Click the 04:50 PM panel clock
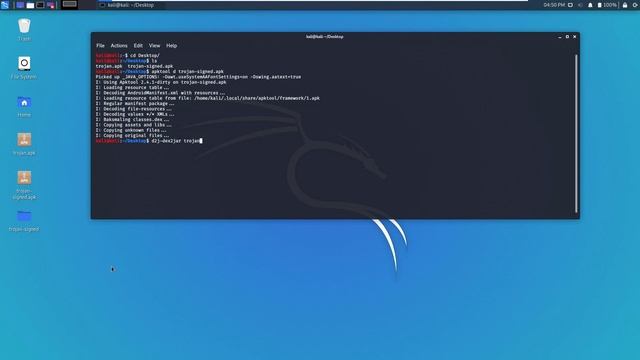640x360 pixels. click(x=554, y=5)
